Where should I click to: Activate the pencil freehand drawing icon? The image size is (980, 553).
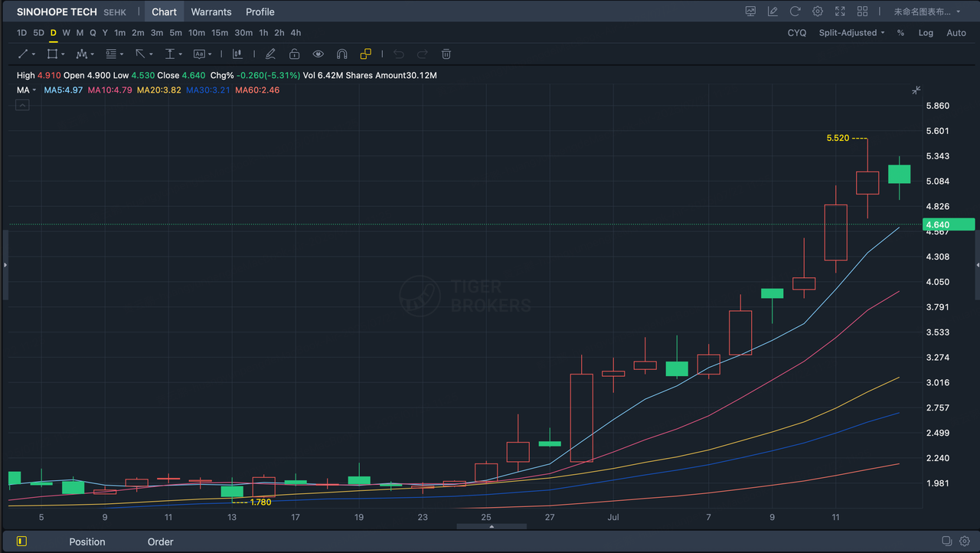(270, 54)
